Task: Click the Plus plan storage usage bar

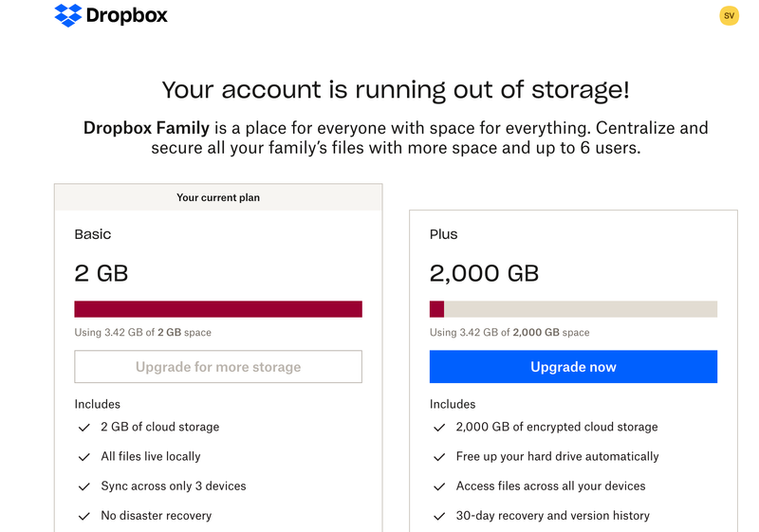Action: tap(573, 309)
